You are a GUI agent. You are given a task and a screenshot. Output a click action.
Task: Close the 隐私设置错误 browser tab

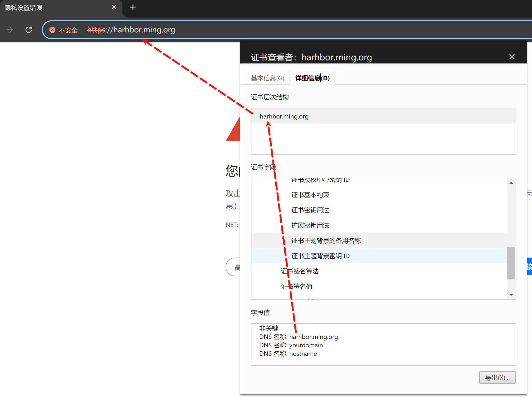[114, 7]
